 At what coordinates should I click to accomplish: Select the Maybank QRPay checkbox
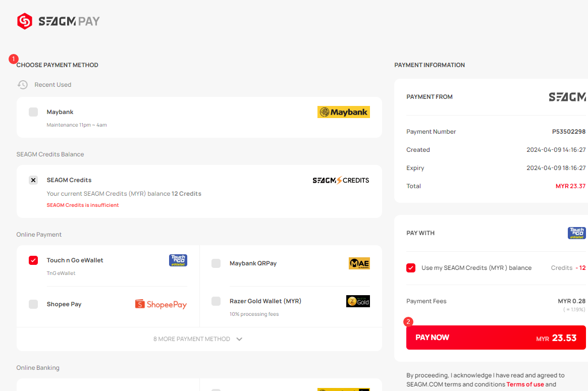(x=216, y=263)
